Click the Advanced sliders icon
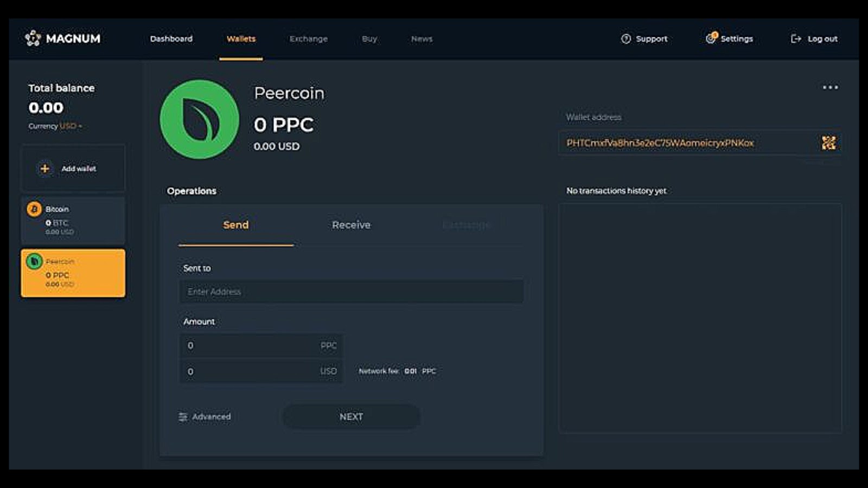868x488 pixels. [x=183, y=416]
